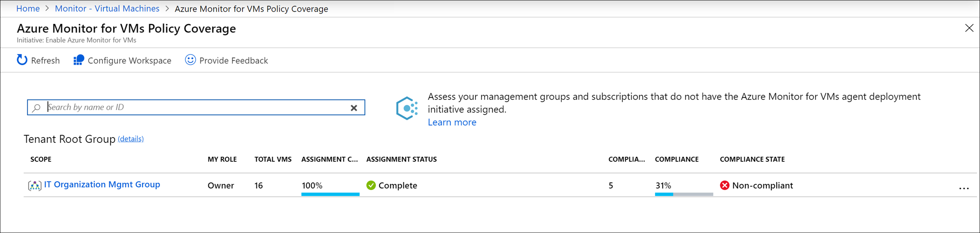Screen dimensions: 980x233
Task: Click the management group icon beside IT Organization
Action: point(35,185)
